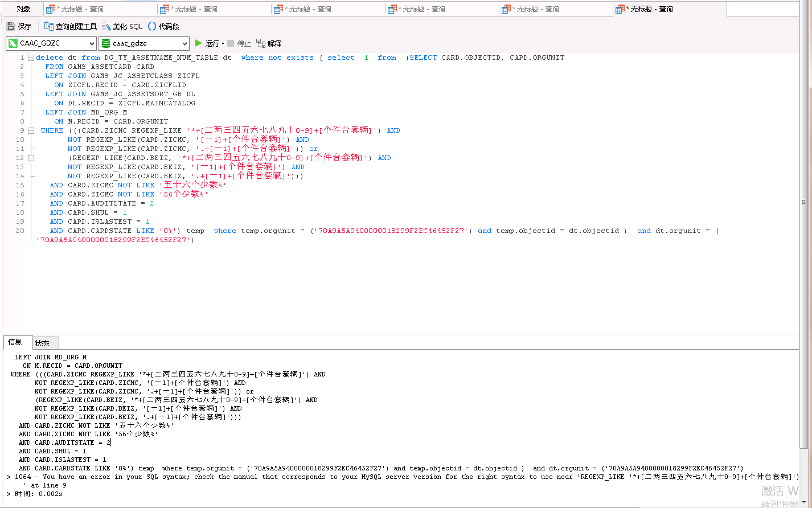Image resolution: width=812 pixels, height=508 pixels.
Task: Run the query with green play icon
Action: (199, 43)
